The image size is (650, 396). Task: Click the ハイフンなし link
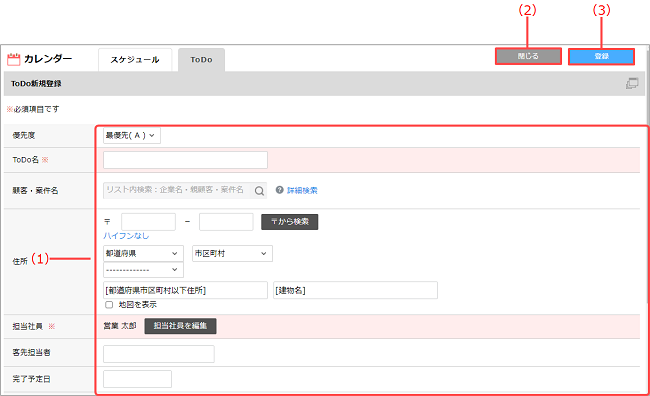coord(126,236)
